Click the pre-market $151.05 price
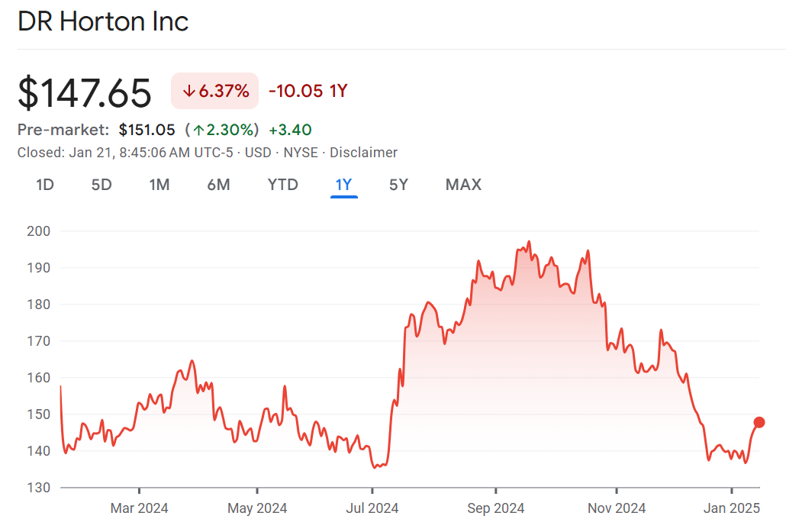Screen dimensions: 786x532 pyautogui.click(x=147, y=131)
